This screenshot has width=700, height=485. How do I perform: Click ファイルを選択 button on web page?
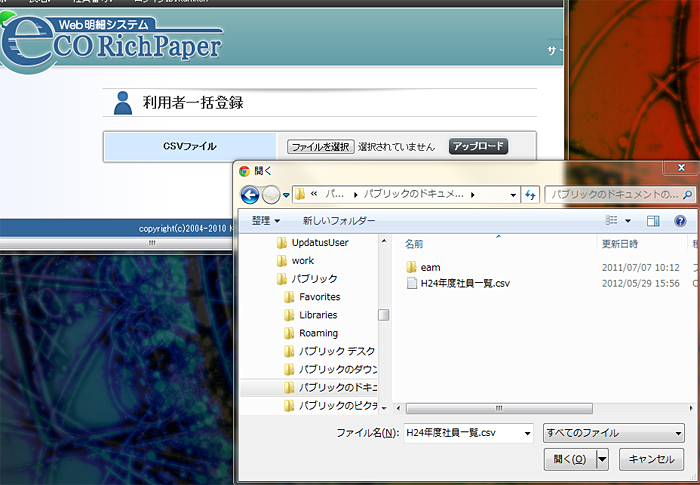pos(321,146)
